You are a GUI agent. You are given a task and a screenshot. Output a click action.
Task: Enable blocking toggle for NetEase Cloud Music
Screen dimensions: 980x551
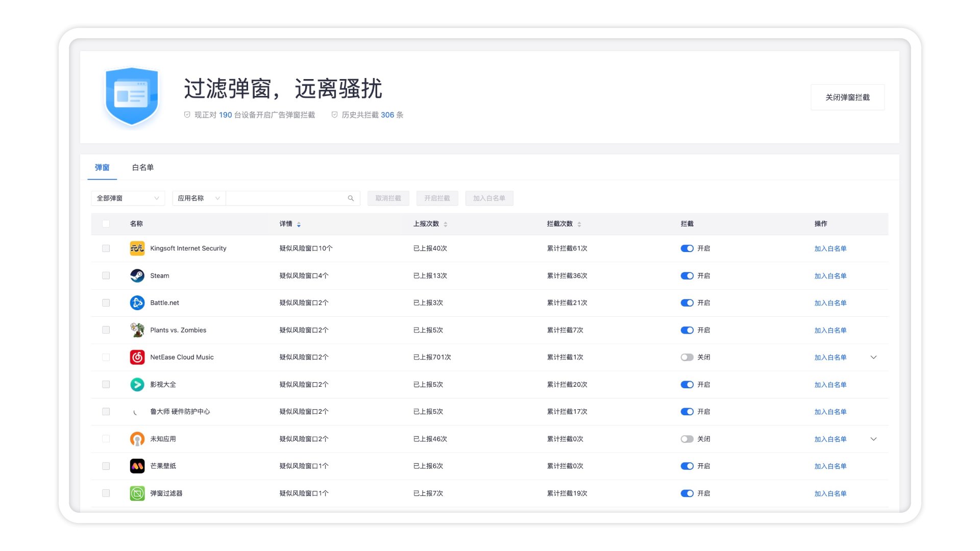tap(687, 357)
